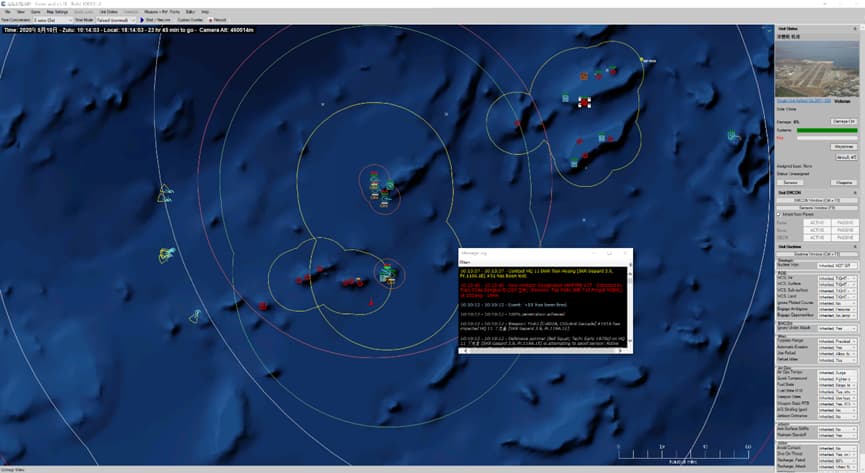Open the Time Mode dropdown

(x=116, y=20)
